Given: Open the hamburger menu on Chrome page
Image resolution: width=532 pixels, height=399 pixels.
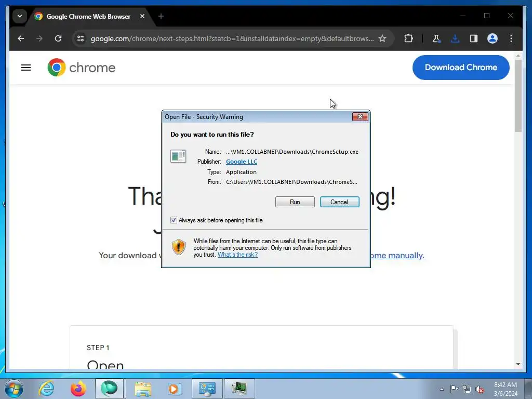Looking at the screenshot, I should [x=26, y=68].
